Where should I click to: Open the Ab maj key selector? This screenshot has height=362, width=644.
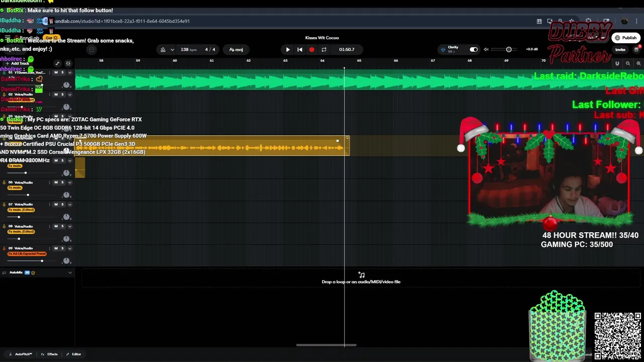pos(236,50)
